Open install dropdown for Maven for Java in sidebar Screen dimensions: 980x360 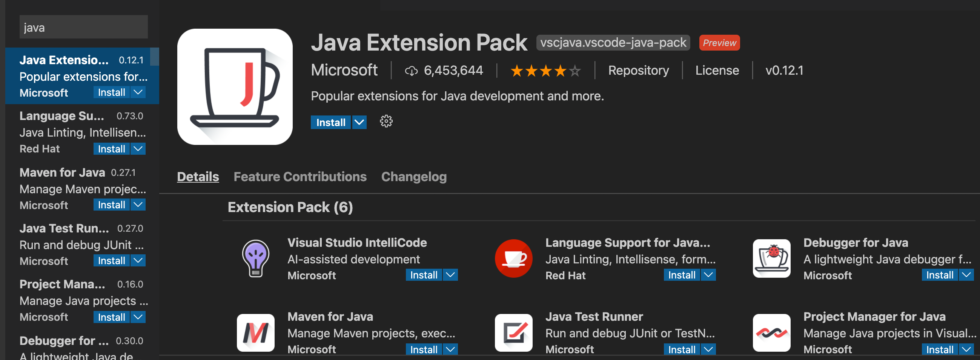tap(138, 205)
